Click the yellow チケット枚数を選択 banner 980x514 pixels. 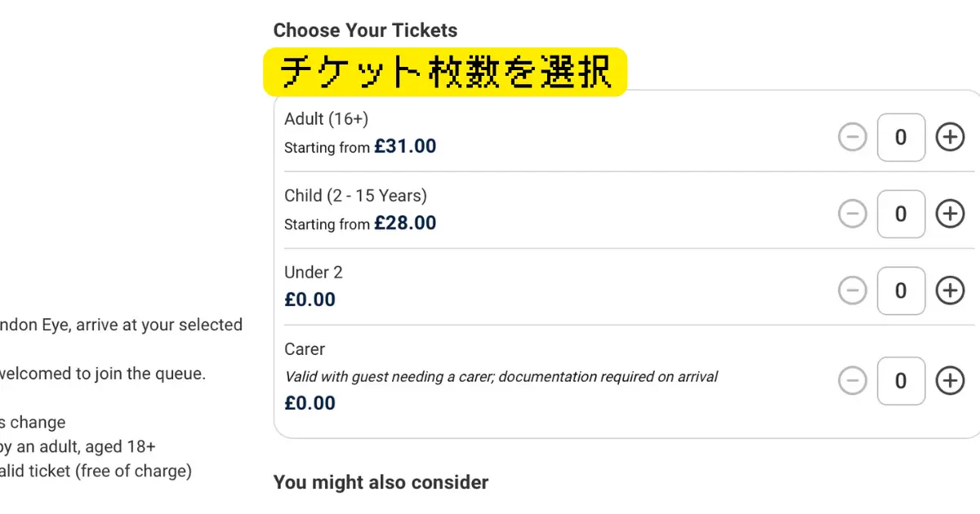pos(444,72)
